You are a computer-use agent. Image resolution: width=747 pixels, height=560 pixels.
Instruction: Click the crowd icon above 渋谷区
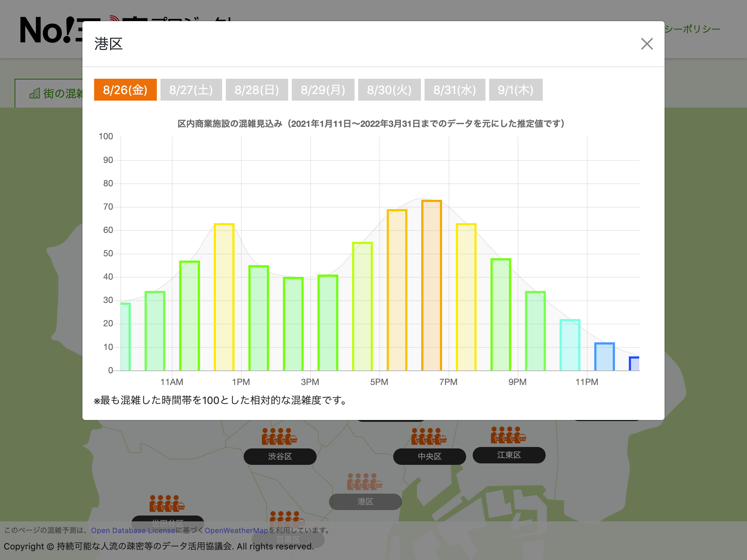coord(279,436)
